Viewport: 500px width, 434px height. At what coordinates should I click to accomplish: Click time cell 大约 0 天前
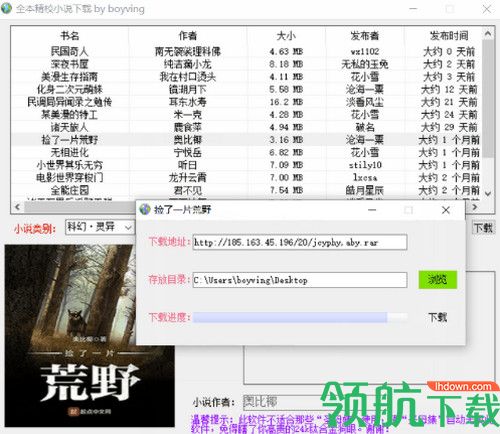click(x=449, y=51)
